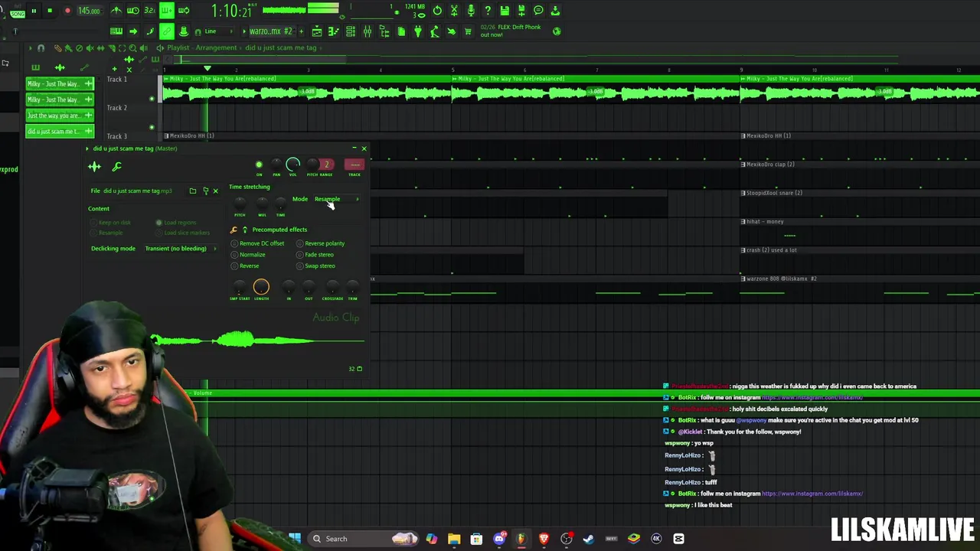Toggle the highlighted link/multilink controllers icon

(167, 31)
